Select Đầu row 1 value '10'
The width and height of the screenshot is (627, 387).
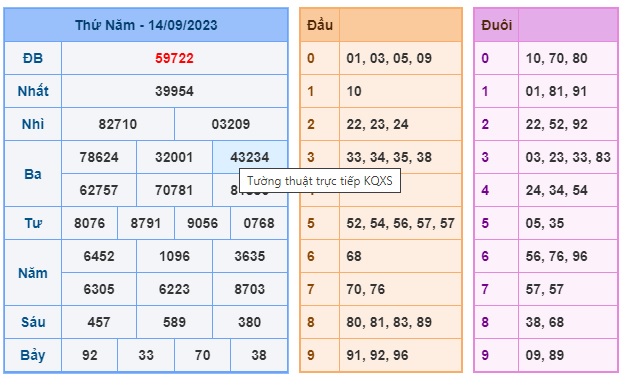pos(354,91)
